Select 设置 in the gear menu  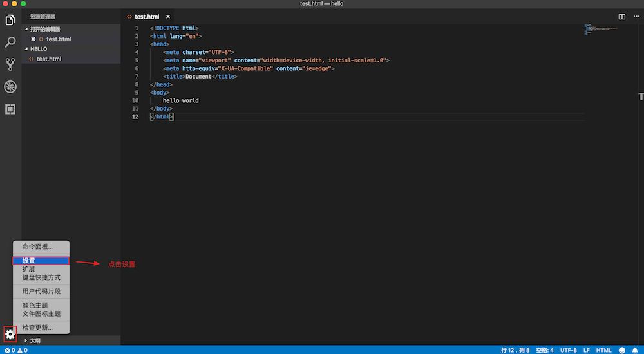point(41,261)
